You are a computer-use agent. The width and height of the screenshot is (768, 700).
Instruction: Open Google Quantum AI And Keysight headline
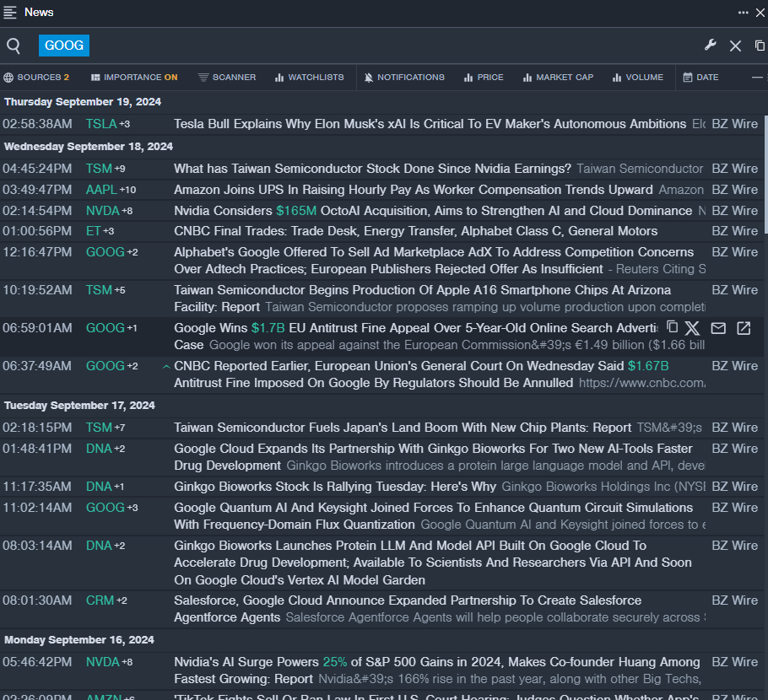tap(434, 516)
